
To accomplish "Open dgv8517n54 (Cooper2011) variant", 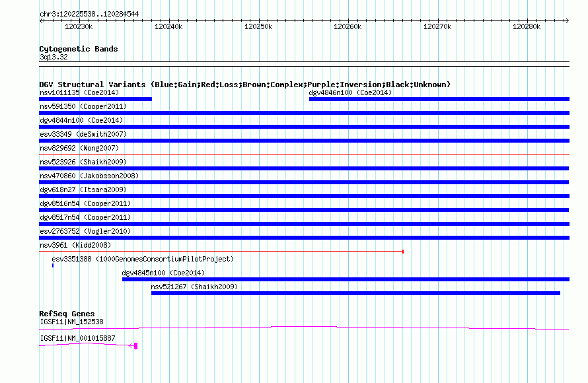I will pyautogui.click(x=85, y=217).
